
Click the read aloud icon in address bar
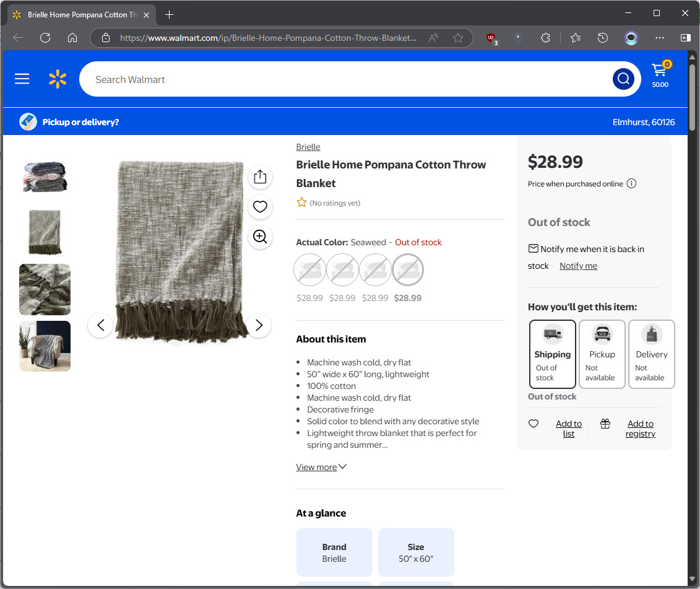433,38
